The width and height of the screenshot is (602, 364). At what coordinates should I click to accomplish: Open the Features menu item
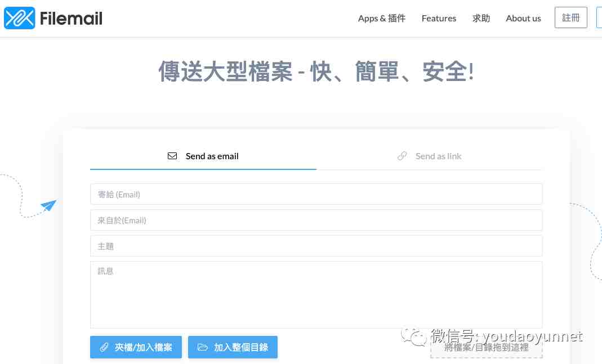tap(439, 18)
